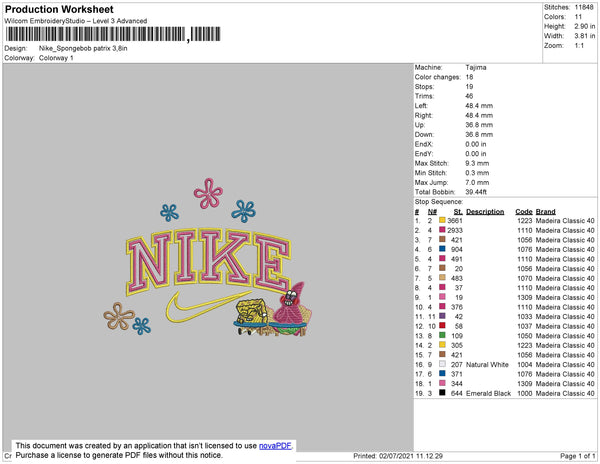Click the Zoom value '1:1'
Image resolution: width=600 pixels, height=464 pixels.
pyautogui.click(x=579, y=46)
